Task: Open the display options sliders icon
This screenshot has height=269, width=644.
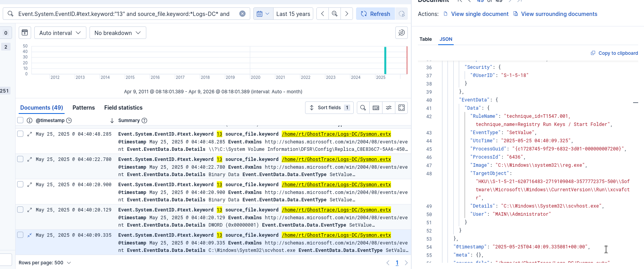Action: 389,108
